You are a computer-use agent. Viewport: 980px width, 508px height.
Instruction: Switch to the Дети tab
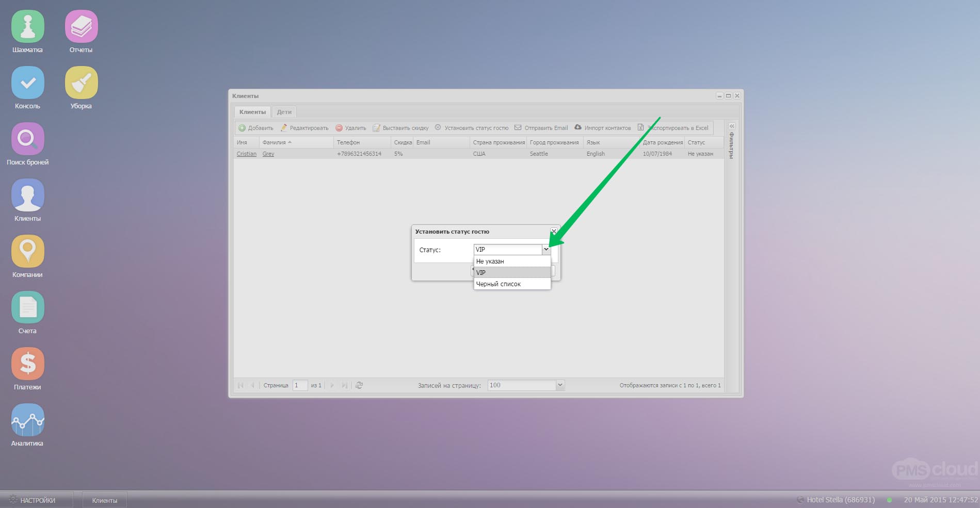pyautogui.click(x=284, y=112)
